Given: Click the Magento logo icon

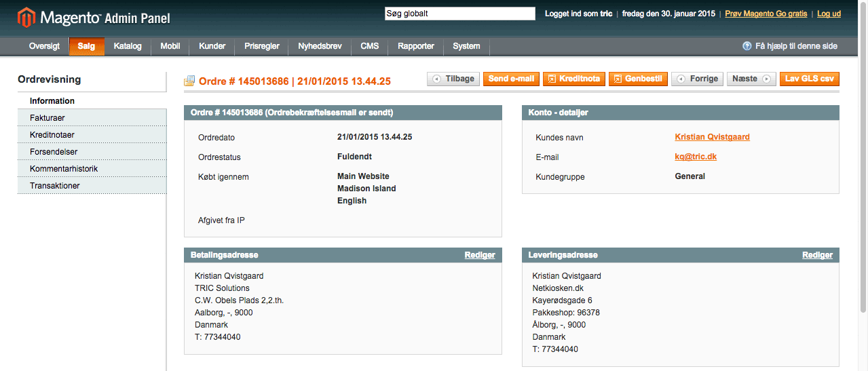Looking at the screenshot, I should [x=26, y=18].
